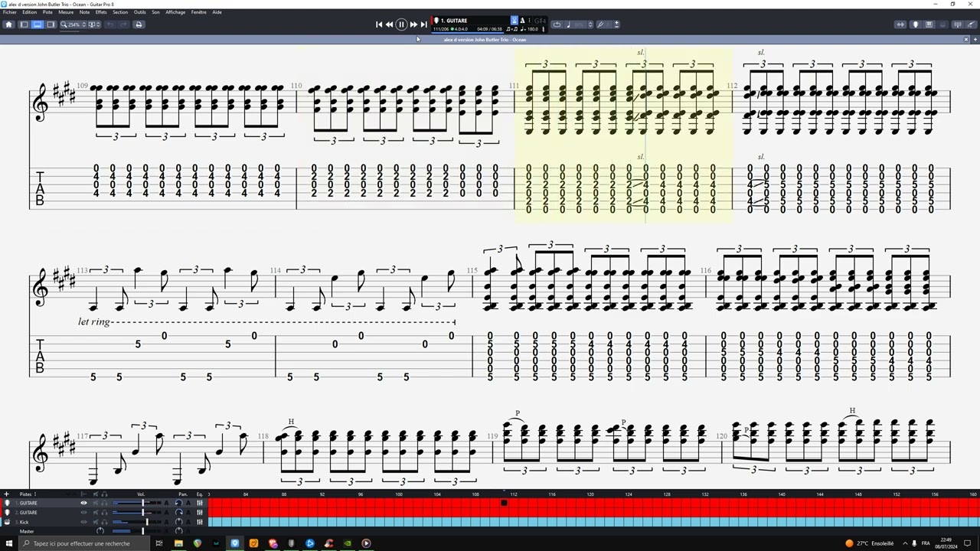The height and width of the screenshot is (551, 980).
Task: Mute track 1. GUITARE
Action: click(x=96, y=503)
